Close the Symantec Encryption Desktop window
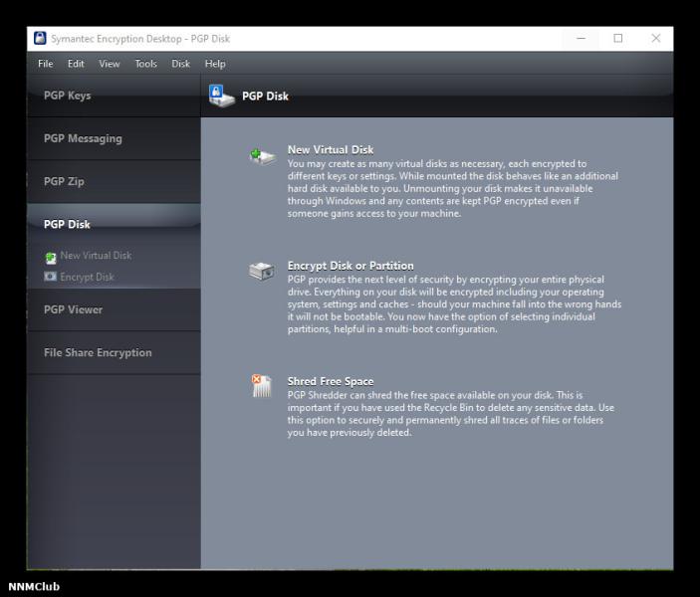700x597 pixels. tap(655, 39)
